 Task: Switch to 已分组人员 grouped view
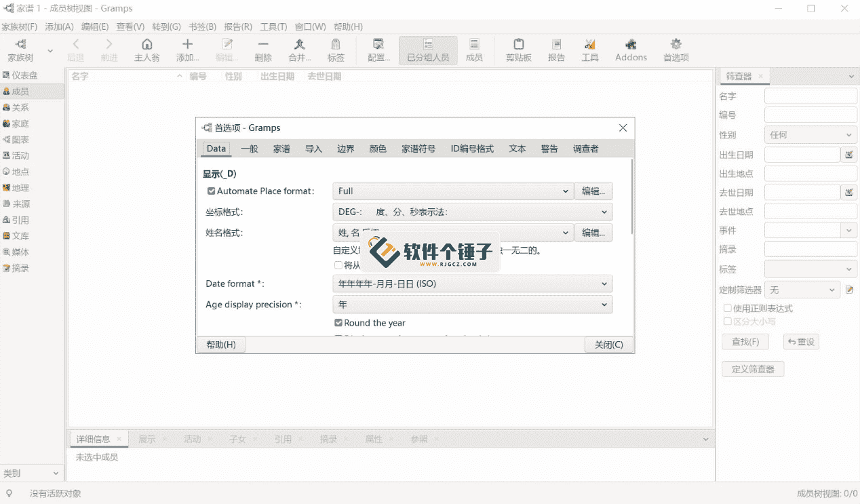pos(428,50)
